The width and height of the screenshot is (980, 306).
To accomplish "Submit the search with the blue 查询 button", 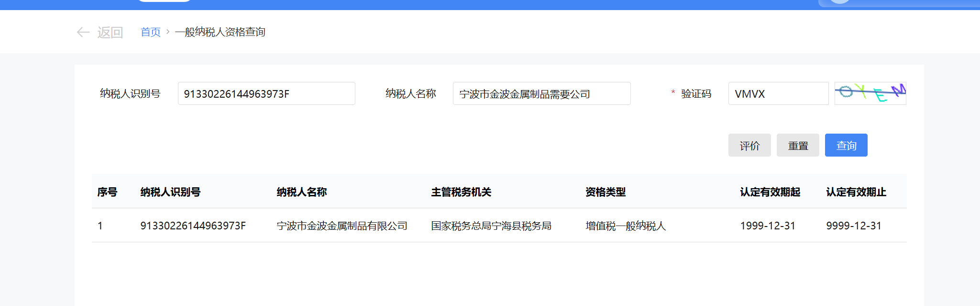I will 846,145.
